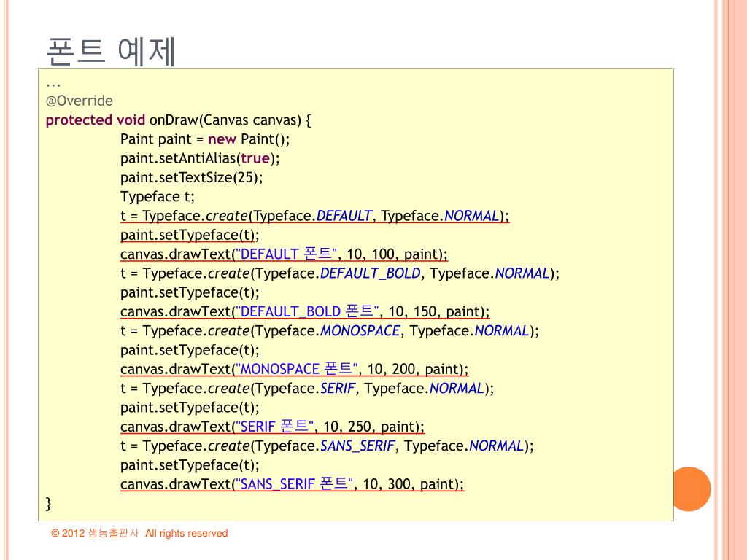Viewport: 747px width, 560px height.
Task: Select the drawText "DEFAULT_BOLD 폰트" line
Action: [305, 311]
